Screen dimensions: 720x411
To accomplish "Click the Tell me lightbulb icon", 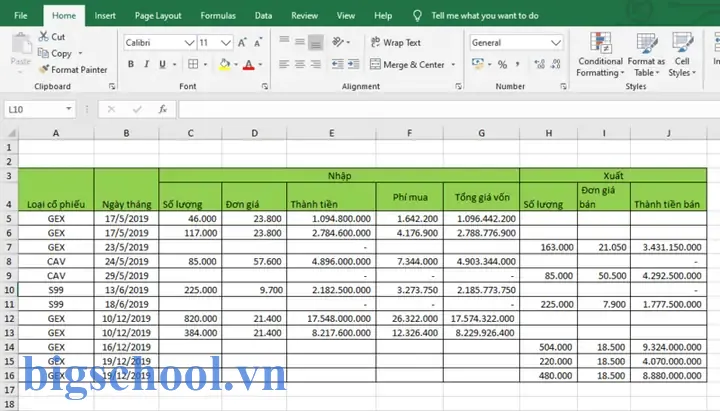I will click(x=417, y=16).
